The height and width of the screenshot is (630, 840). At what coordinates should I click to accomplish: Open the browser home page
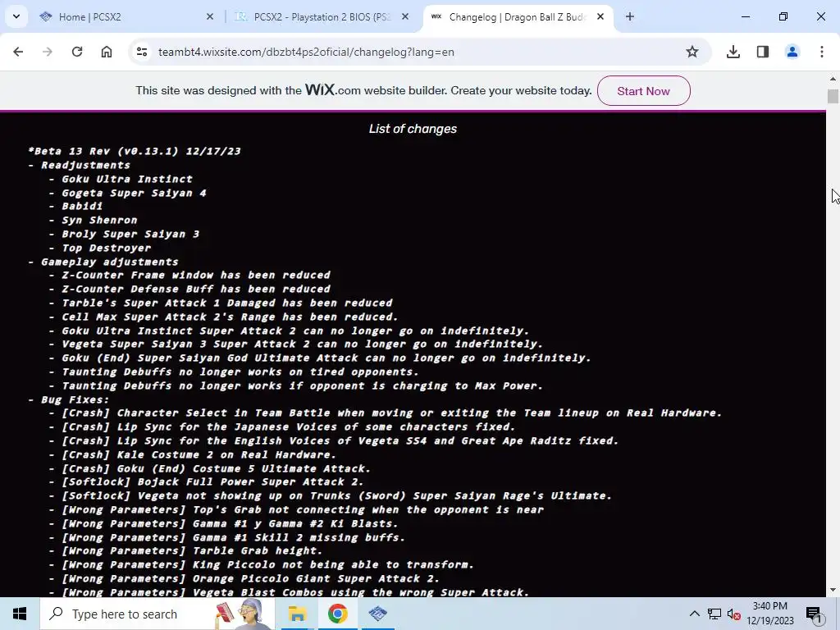pos(107,52)
